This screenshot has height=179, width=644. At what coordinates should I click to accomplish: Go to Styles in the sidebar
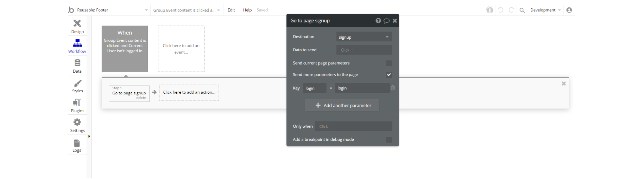click(77, 86)
